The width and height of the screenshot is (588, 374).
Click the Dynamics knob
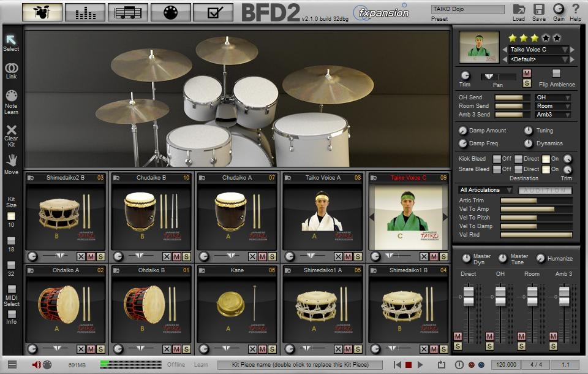pos(529,143)
